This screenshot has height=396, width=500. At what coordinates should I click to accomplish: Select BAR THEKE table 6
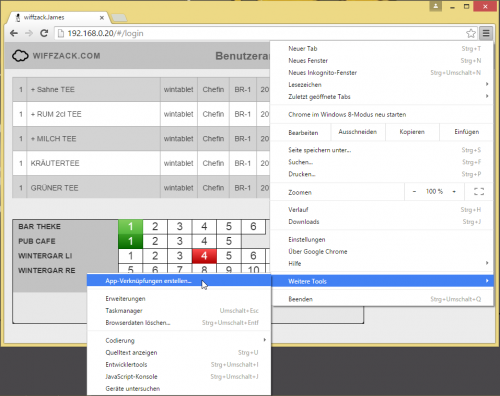253,227
